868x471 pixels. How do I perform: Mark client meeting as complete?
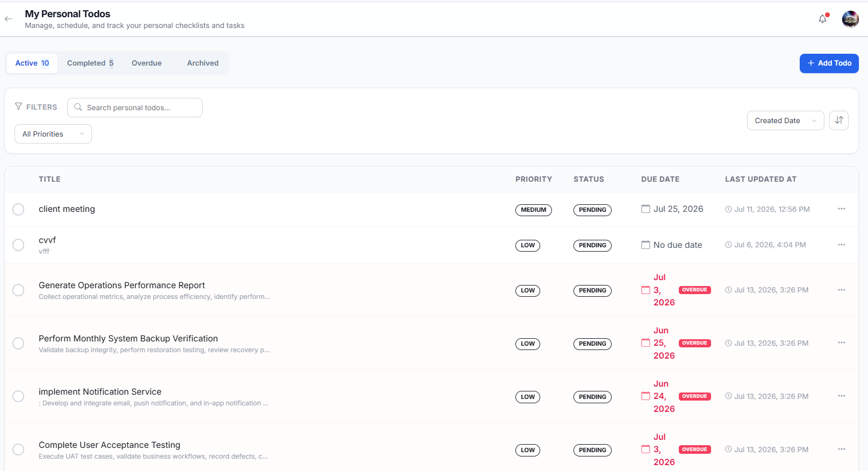coord(18,209)
